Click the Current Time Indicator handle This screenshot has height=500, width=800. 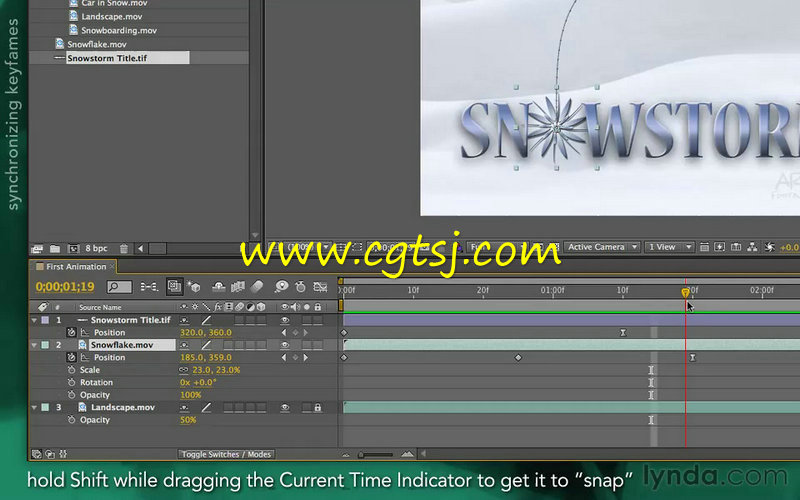685,292
